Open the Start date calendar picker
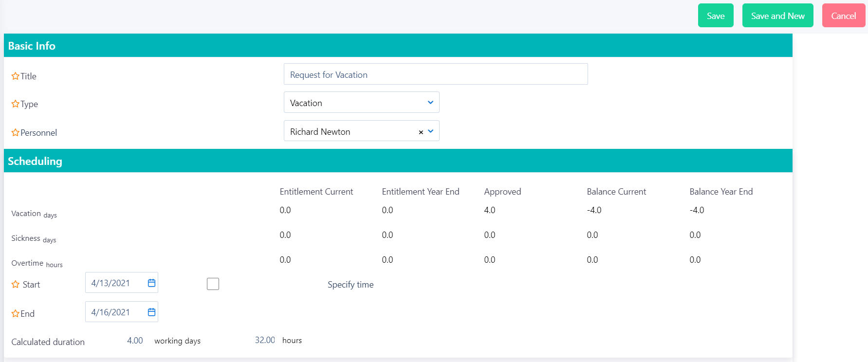 coord(151,283)
